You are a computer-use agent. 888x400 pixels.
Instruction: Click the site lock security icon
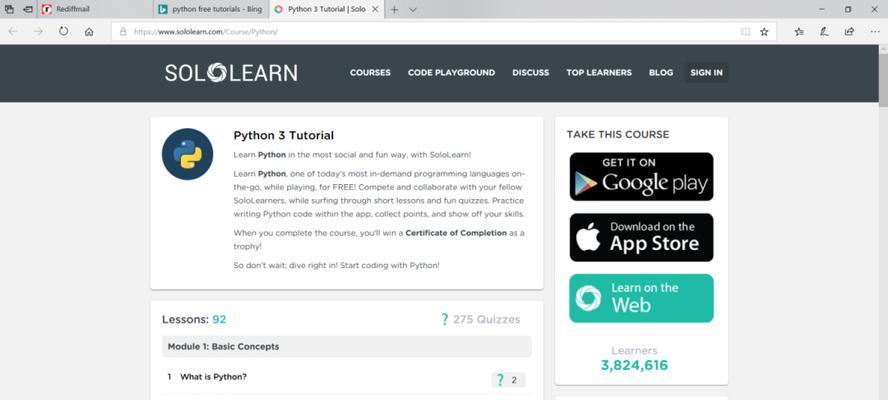pyautogui.click(x=123, y=32)
